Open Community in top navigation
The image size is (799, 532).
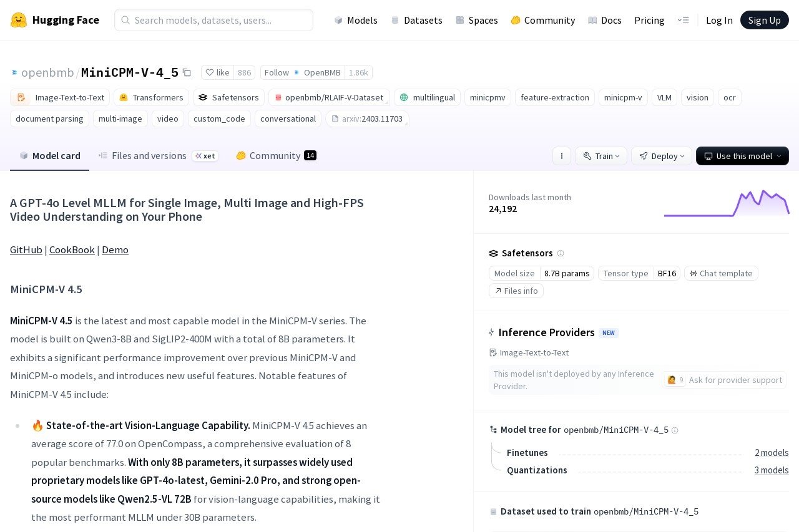point(543,20)
